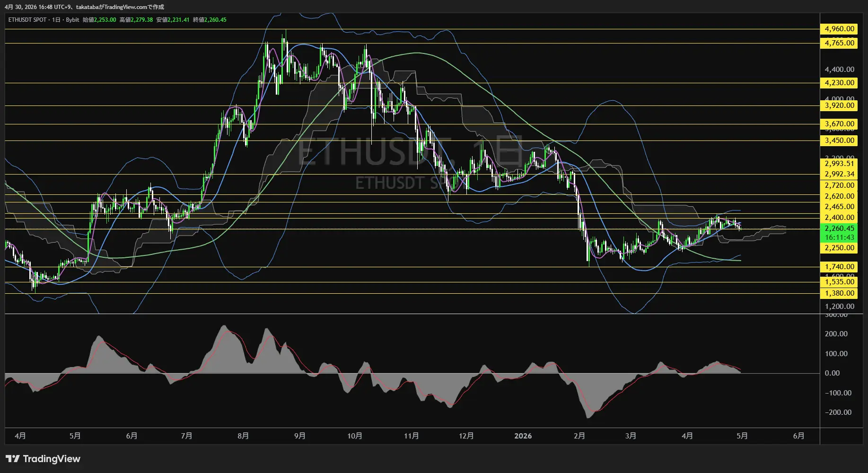The image size is (868, 473).
Task: Click the 1,380.00 price label
Action: click(839, 293)
